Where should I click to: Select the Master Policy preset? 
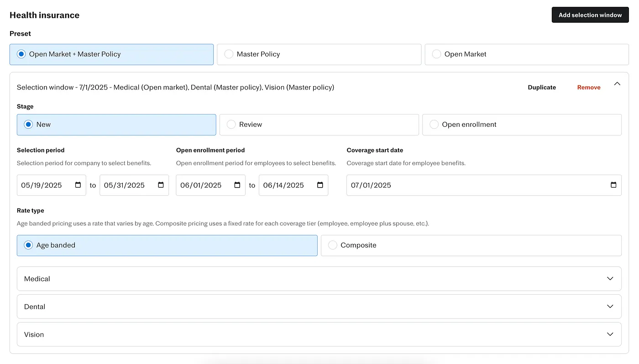coord(319,54)
